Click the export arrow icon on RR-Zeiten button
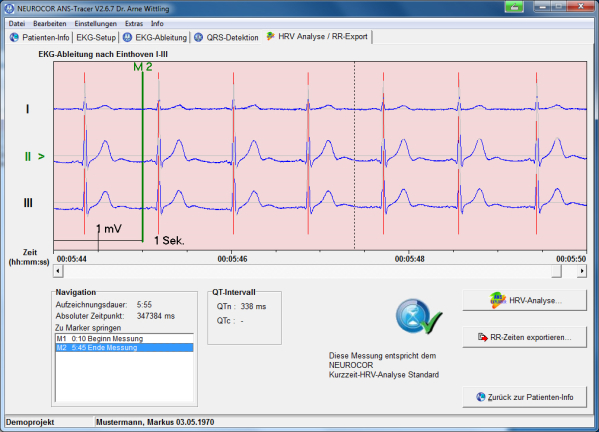This screenshot has height=432, width=599. [483, 337]
